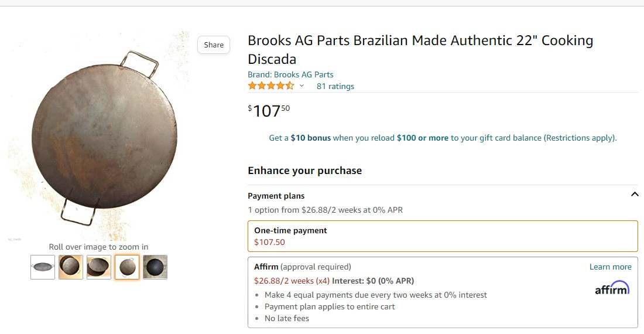Click the product title text
The image size is (644, 334).
(420, 49)
